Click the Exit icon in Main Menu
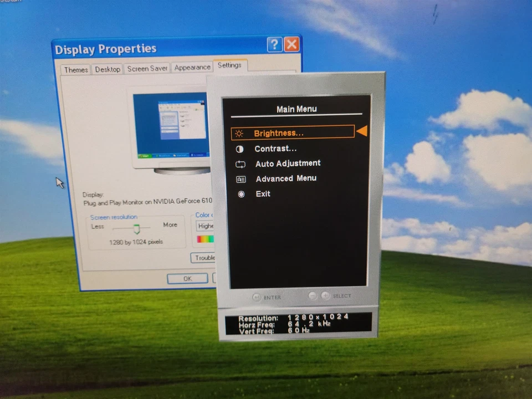Screen dimensions: 532x399 coord(241,194)
